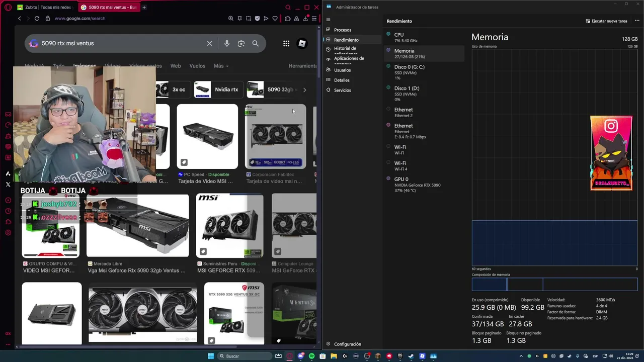Expand the Más search filter dropdown

coord(221,66)
